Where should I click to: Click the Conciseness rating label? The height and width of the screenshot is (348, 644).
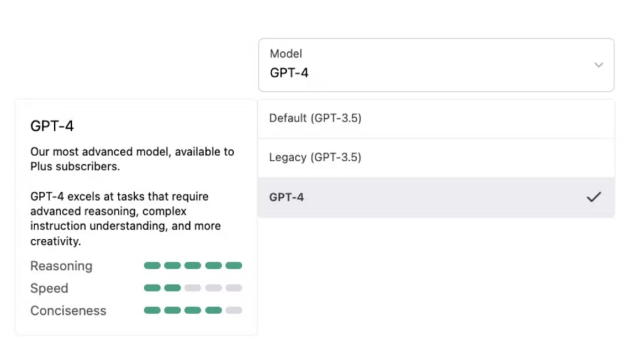pos(68,311)
